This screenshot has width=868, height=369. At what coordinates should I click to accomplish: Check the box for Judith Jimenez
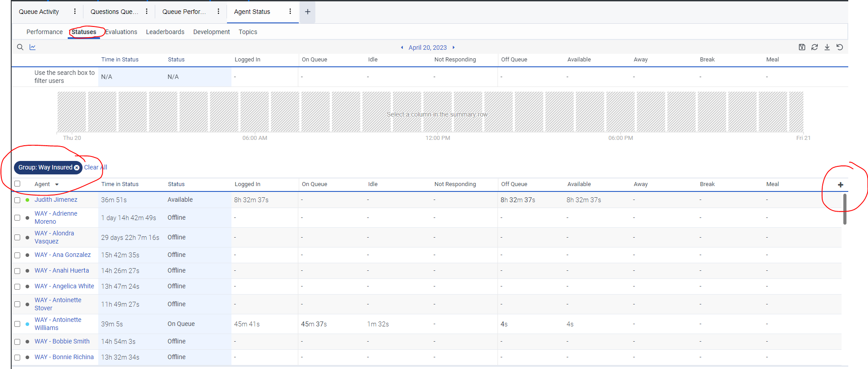pos(17,200)
